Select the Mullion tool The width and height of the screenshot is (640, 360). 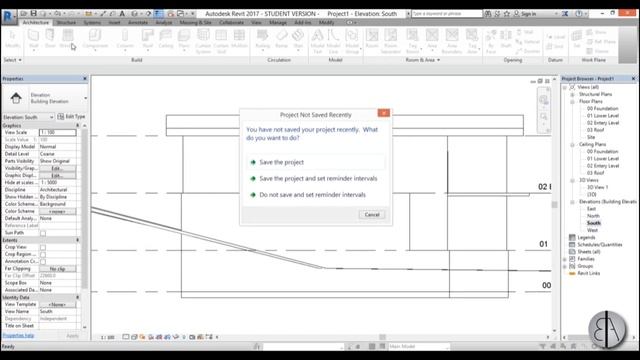pyautogui.click(x=239, y=39)
